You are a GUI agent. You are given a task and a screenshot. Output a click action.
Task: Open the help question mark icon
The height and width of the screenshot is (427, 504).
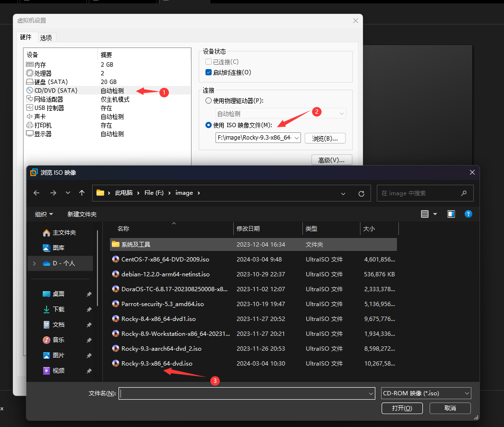pos(468,214)
